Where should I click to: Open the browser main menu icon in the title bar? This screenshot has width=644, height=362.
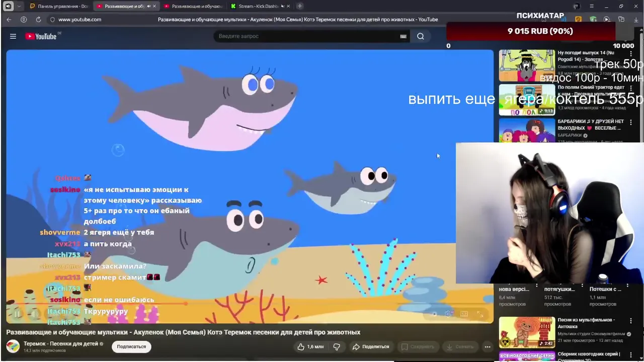tap(592, 6)
